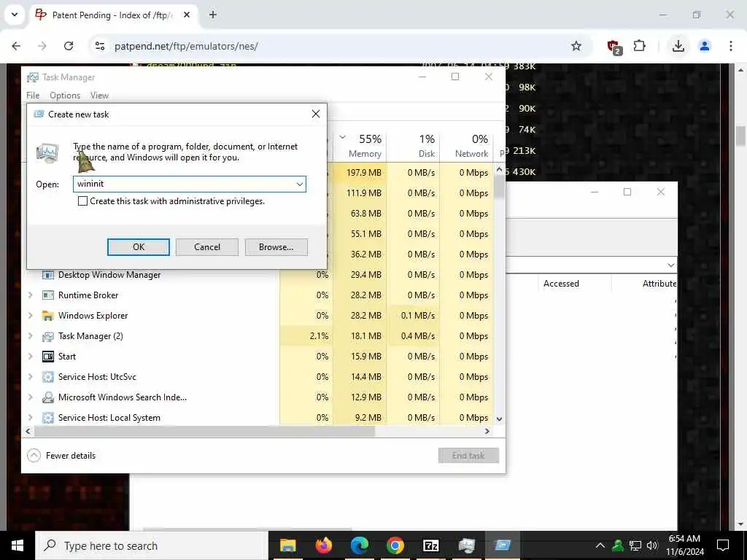Open the Chrome extensions puzzle icon
Screen dimensions: 747x560
[639, 46]
